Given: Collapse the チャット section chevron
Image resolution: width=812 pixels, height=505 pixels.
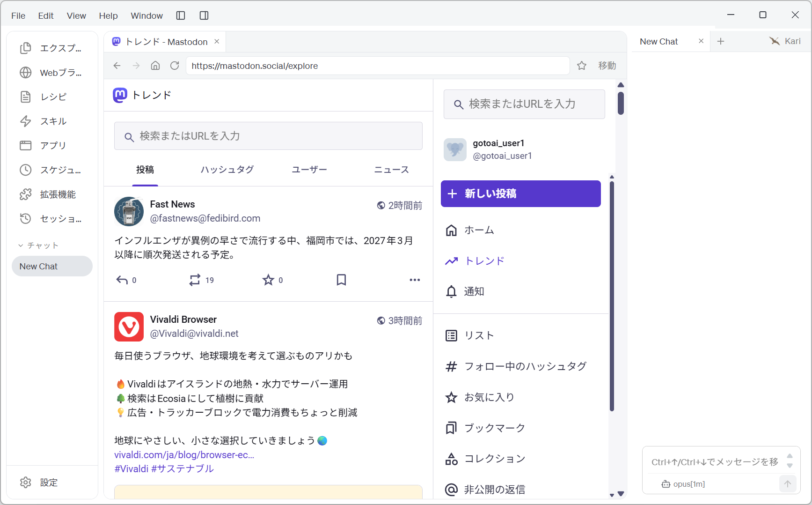Looking at the screenshot, I should [21, 245].
